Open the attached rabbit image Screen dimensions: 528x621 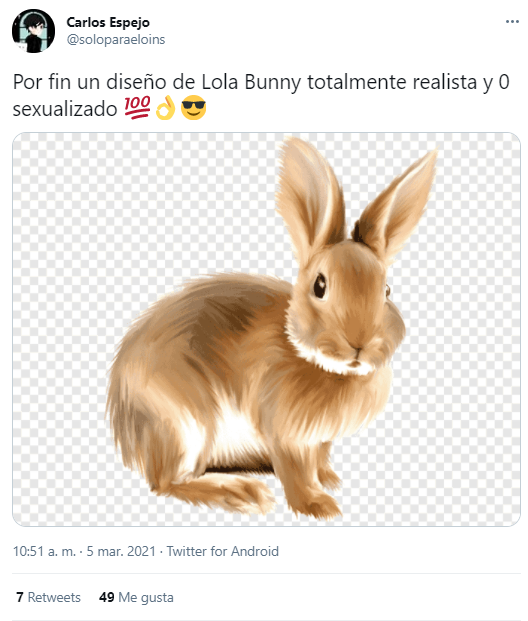(x=266, y=330)
